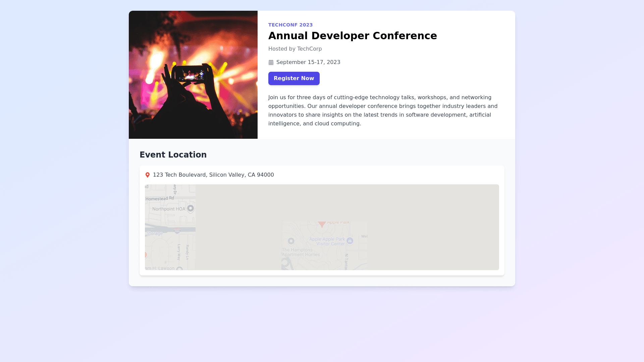Click the marker near H. Lawson label
This screenshot has height=362, width=644.
pyautogui.click(x=179, y=268)
